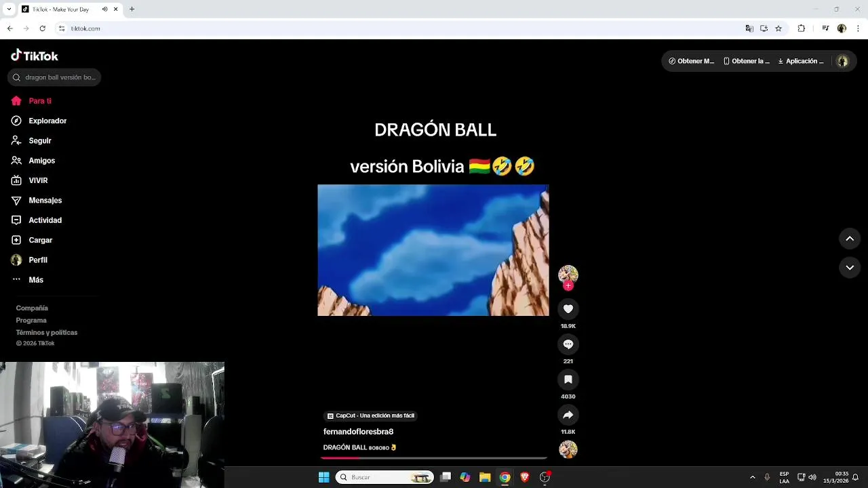This screenshot has height=488, width=868.
Task: Click the Chrome back arrow
Action: (9, 28)
